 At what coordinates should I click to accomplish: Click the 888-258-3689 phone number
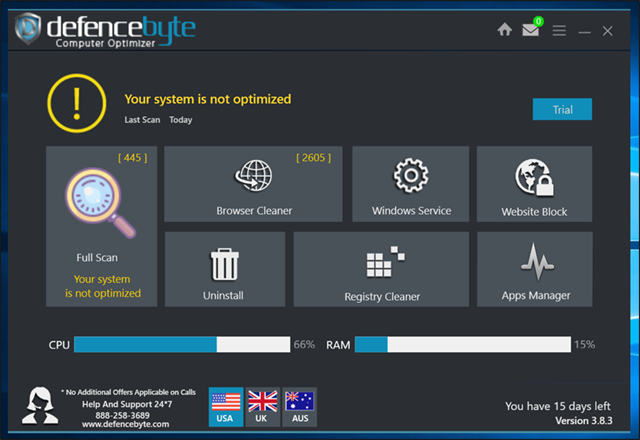(122, 416)
